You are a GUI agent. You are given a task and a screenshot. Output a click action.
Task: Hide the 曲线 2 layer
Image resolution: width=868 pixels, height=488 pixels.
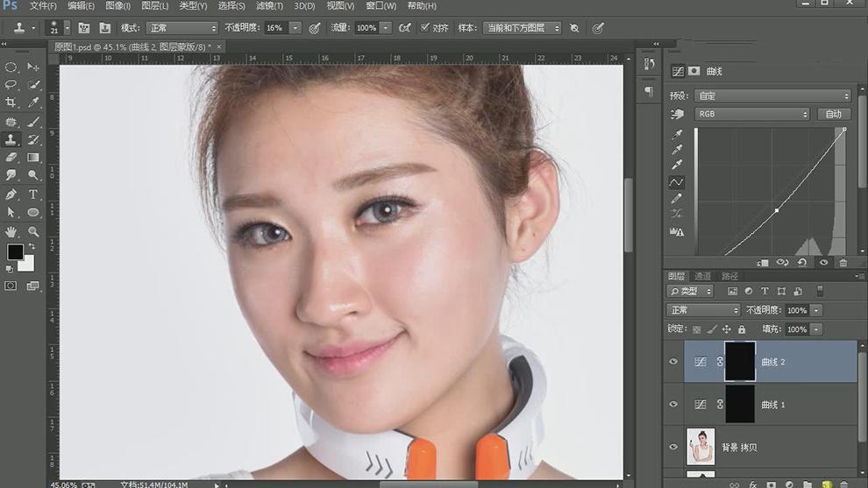pos(673,362)
